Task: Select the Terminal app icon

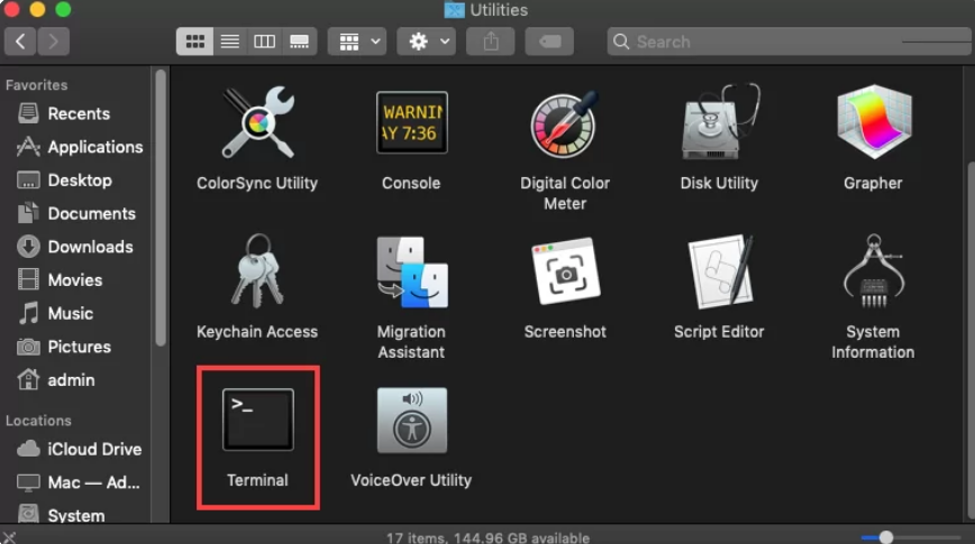Action: tap(258, 420)
